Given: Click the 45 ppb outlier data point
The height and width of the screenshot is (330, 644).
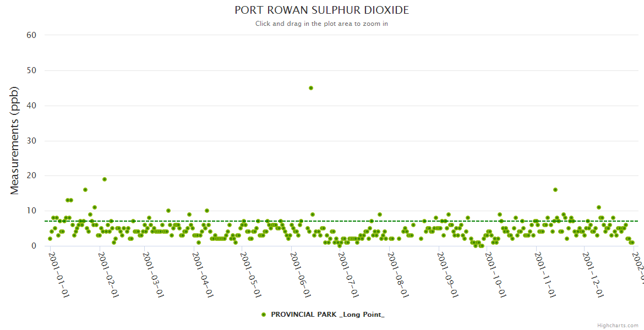Looking at the screenshot, I should tap(311, 88).
